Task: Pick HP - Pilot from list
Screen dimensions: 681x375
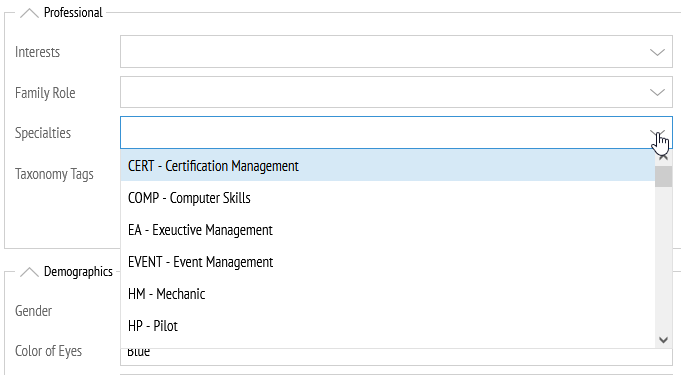Action: click(387, 326)
